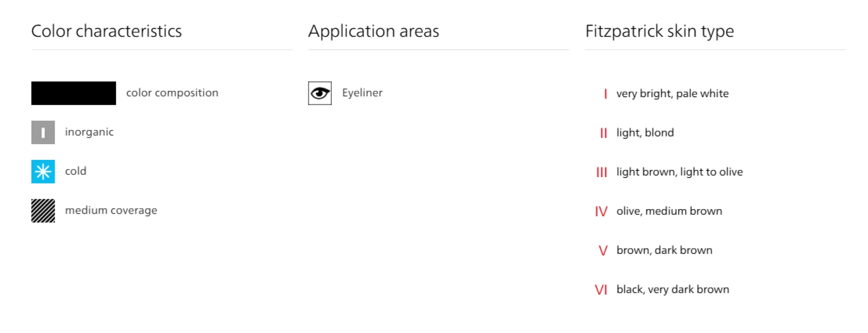The height and width of the screenshot is (333, 868).
Task: Click the very bright, pale white text
Action: coord(673,94)
